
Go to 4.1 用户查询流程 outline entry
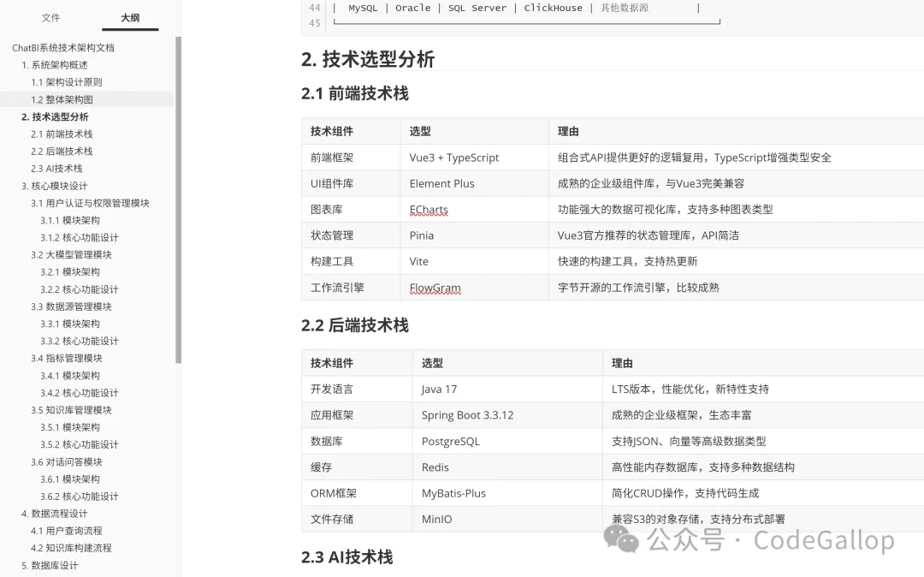click(x=67, y=531)
